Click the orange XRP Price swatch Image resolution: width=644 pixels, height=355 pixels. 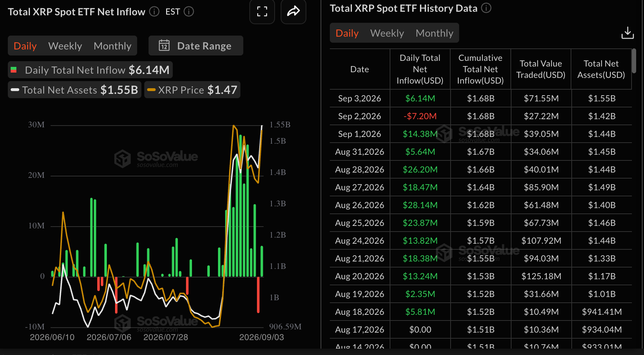point(151,90)
